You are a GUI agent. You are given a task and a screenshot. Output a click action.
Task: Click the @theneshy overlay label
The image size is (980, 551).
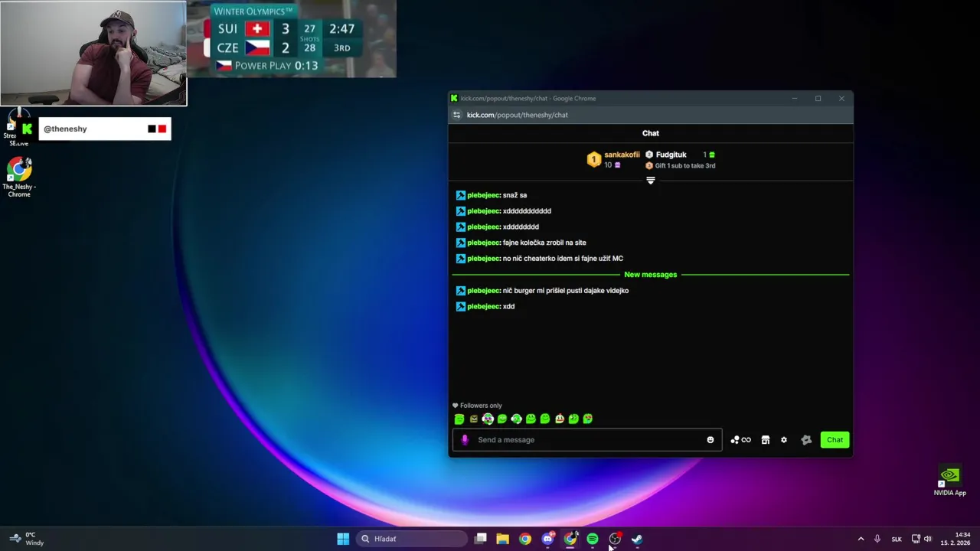pyautogui.click(x=65, y=129)
